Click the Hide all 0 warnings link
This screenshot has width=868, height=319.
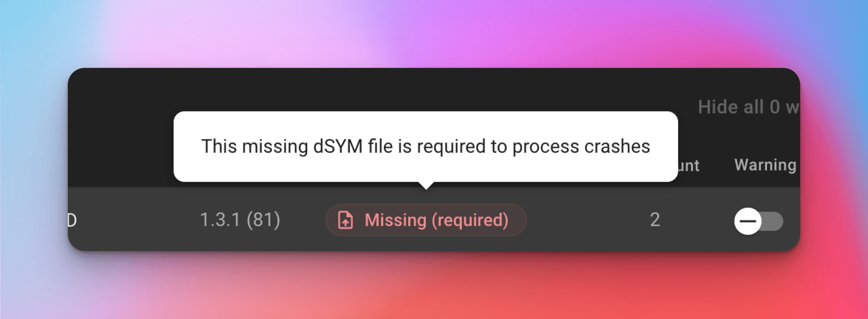click(x=746, y=107)
